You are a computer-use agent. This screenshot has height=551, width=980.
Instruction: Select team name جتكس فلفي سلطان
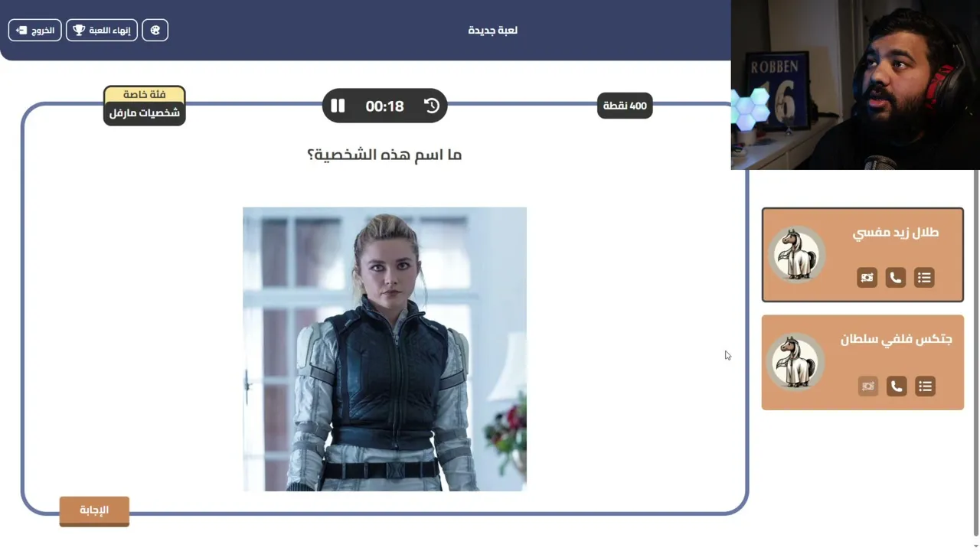tap(897, 339)
